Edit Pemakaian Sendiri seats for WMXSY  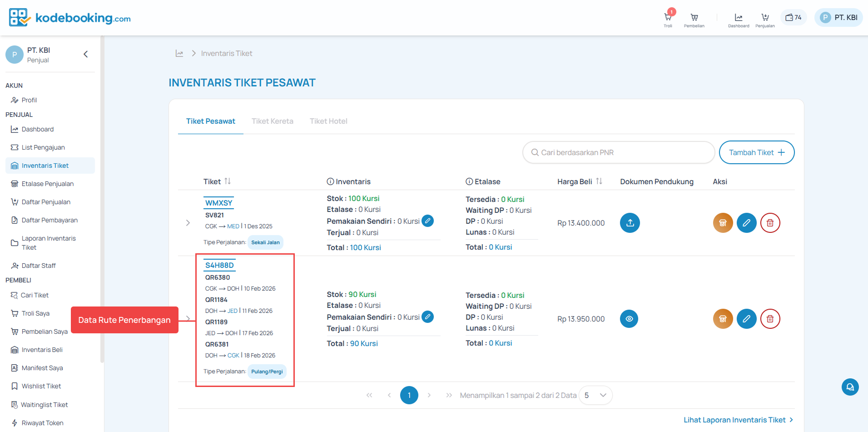(x=427, y=221)
